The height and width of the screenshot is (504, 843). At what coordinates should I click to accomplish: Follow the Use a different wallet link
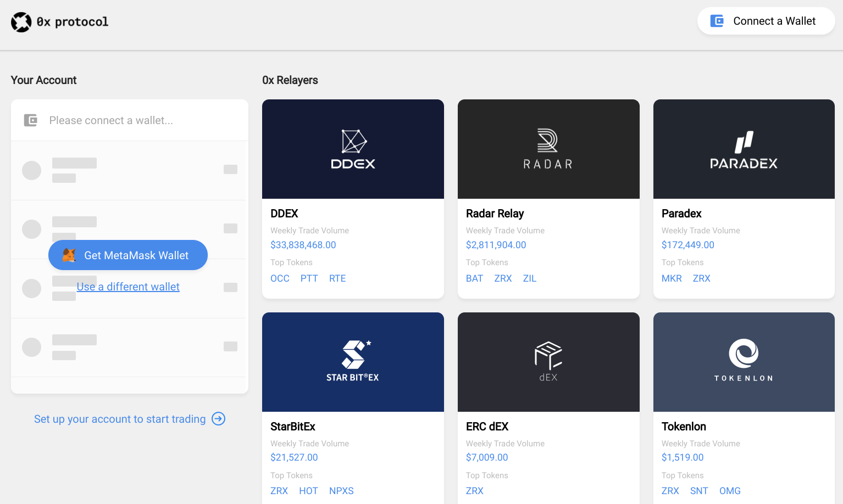128,287
